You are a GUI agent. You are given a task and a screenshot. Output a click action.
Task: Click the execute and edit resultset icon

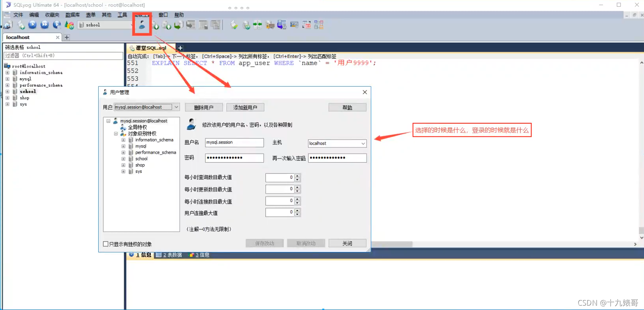57,25
